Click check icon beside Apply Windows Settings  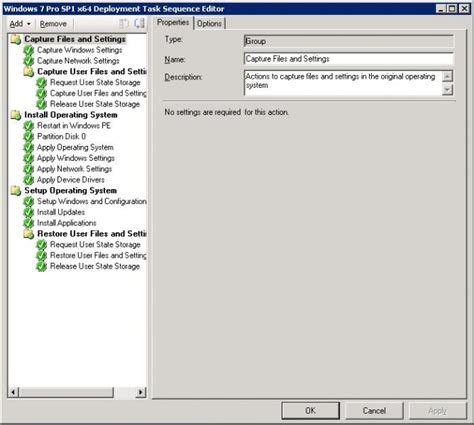(29, 158)
